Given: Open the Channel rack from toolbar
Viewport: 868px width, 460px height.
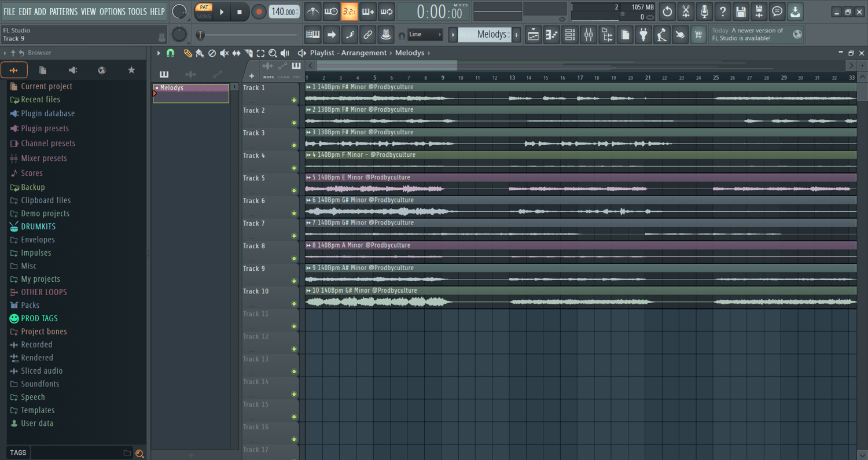Looking at the screenshot, I should tap(570, 35).
